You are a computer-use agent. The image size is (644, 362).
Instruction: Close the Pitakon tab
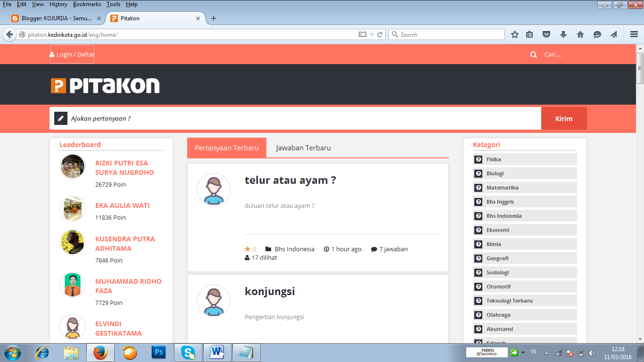[x=198, y=18]
